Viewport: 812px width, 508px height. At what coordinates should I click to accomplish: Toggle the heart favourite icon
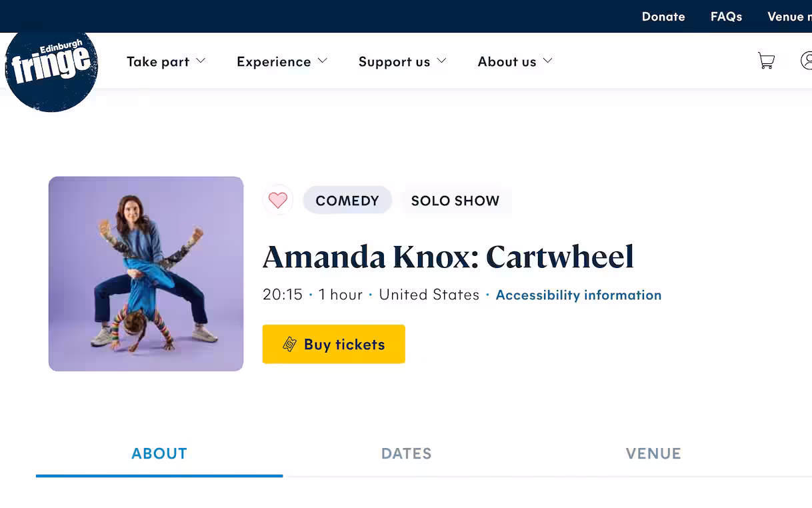[x=278, y=200]
